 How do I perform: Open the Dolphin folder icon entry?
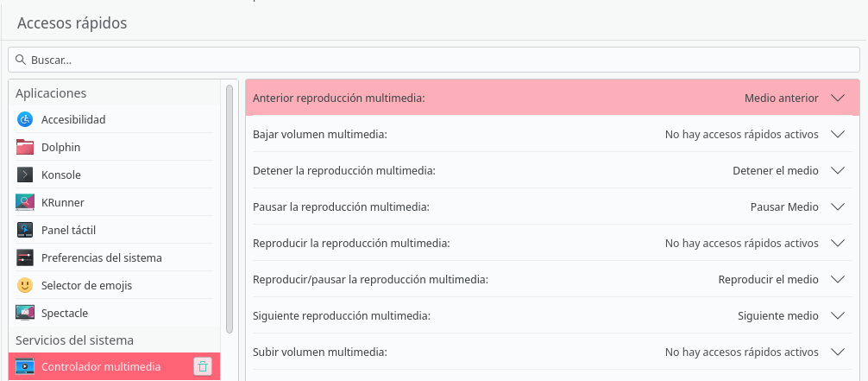click(x=25, y=147)
